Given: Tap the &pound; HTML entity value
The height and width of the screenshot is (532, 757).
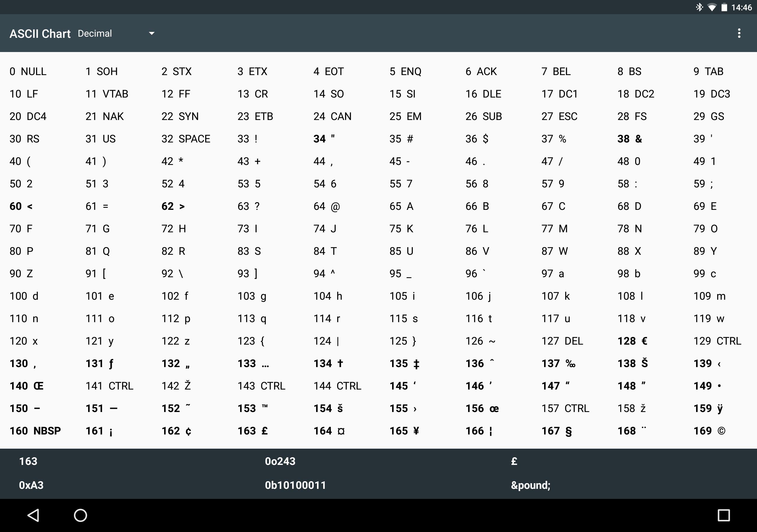Looking at the screenshot, I should tap(530, 485).
